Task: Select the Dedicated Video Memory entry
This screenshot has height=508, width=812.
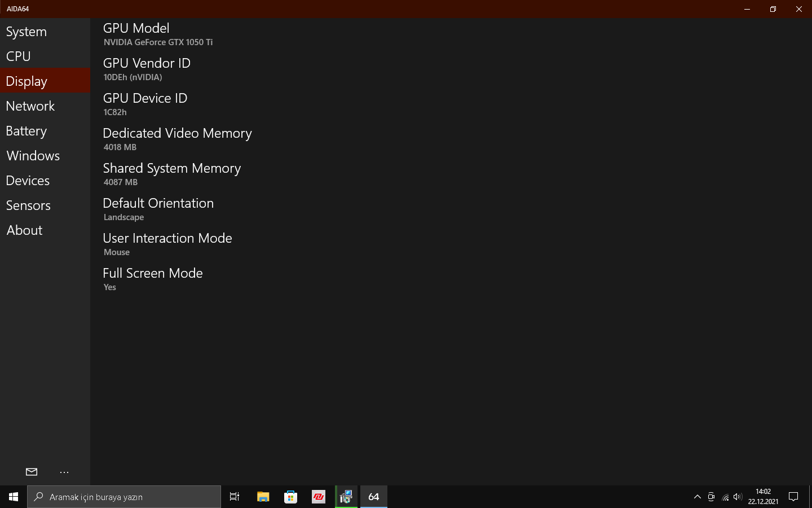Action: (x=177, y=133)
